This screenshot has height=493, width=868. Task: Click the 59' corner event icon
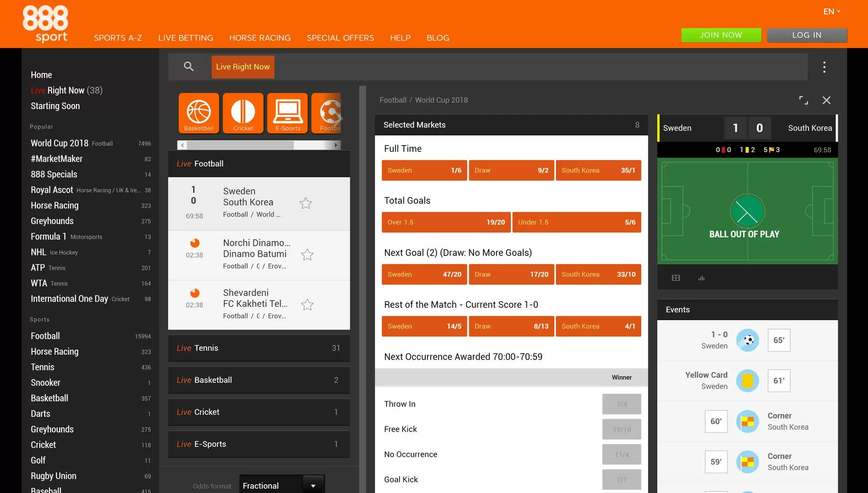click(x=747, y=462)
